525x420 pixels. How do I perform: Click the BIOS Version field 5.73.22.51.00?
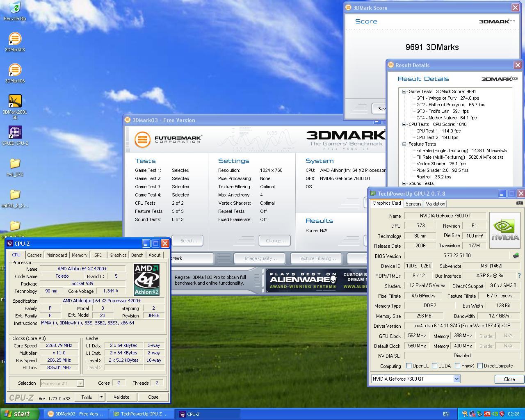click(457, 256)
